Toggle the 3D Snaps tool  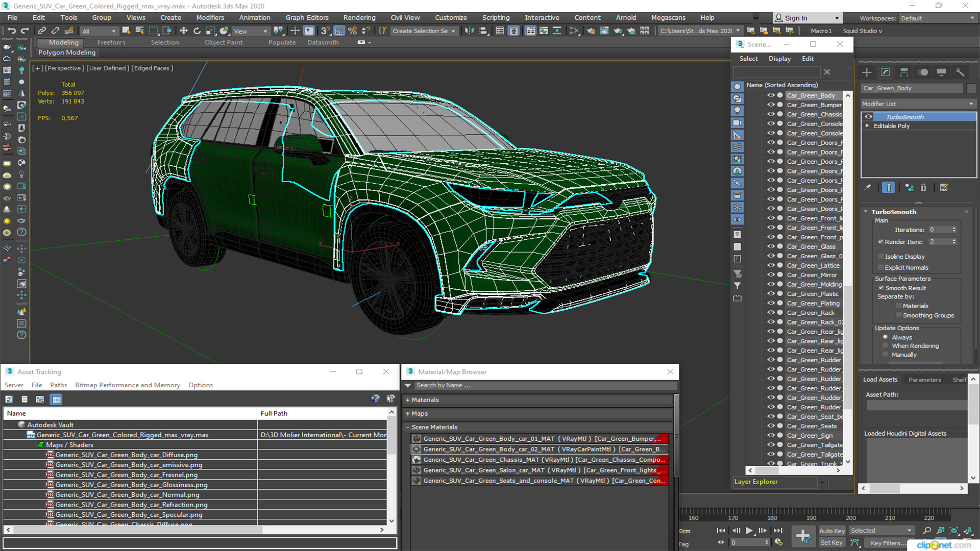click(325, 31)
